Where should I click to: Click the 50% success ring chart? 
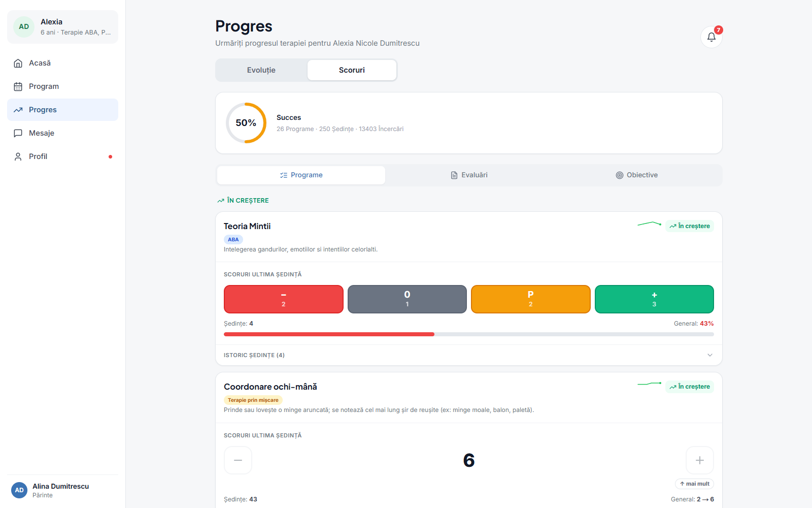(246, 123)
